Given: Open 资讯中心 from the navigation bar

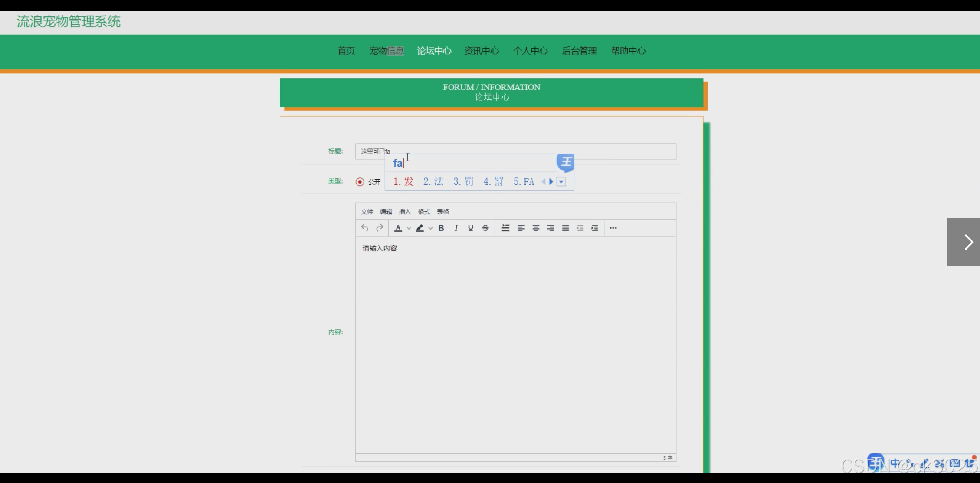Looking at the screenshot, I should pos(481,51).
